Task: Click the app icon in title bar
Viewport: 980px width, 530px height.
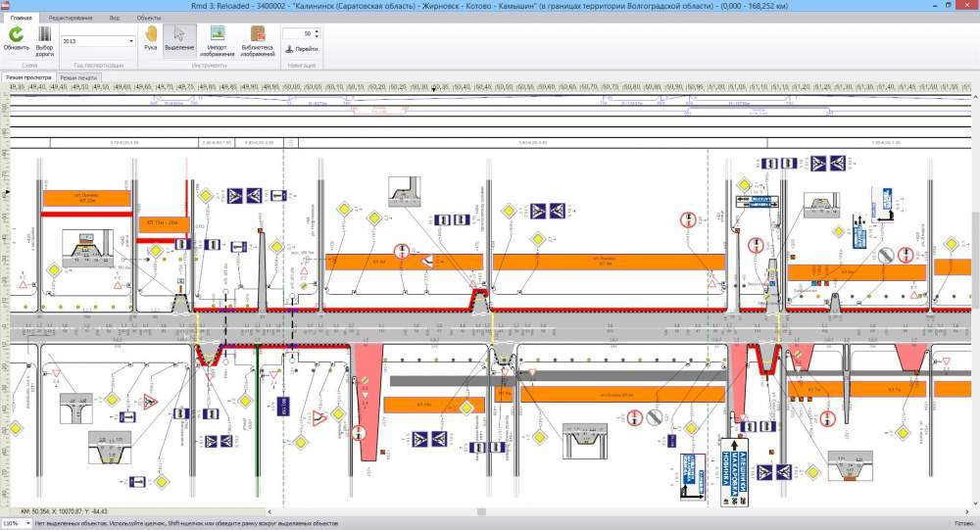Action: tap(7, 6)
